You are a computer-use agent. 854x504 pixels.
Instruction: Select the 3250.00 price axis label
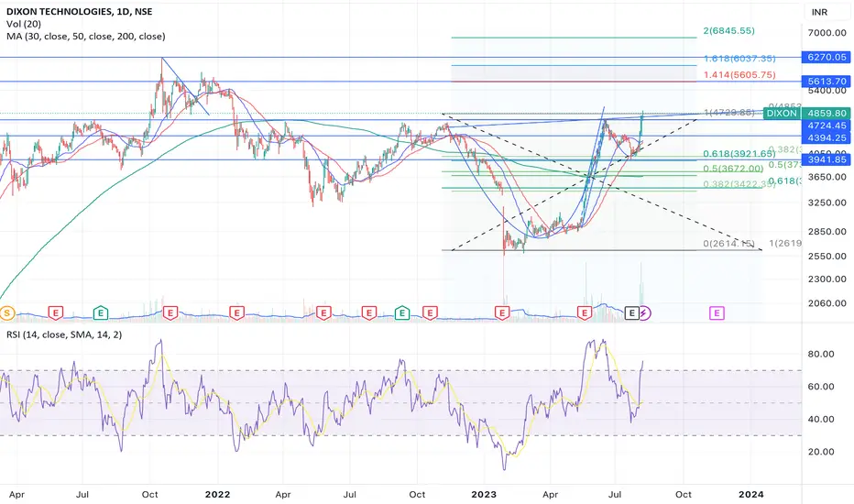coord(827,203)
